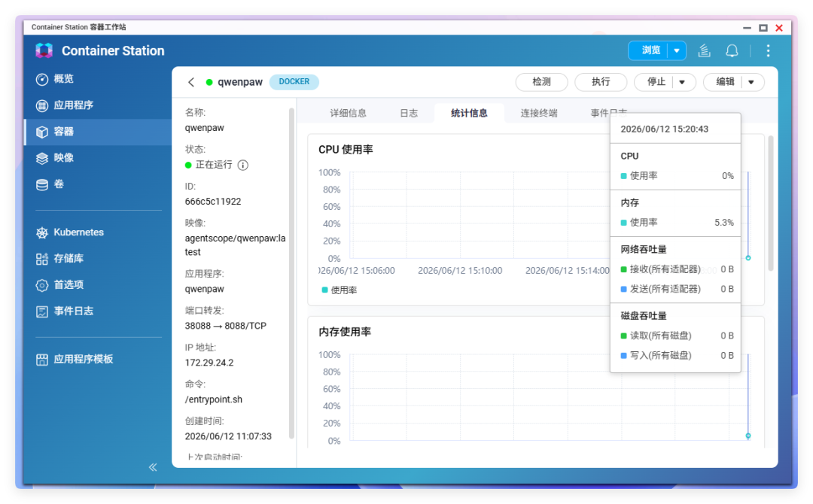
Task: Click 停止 to stop the container
Action: coord(656,82)
